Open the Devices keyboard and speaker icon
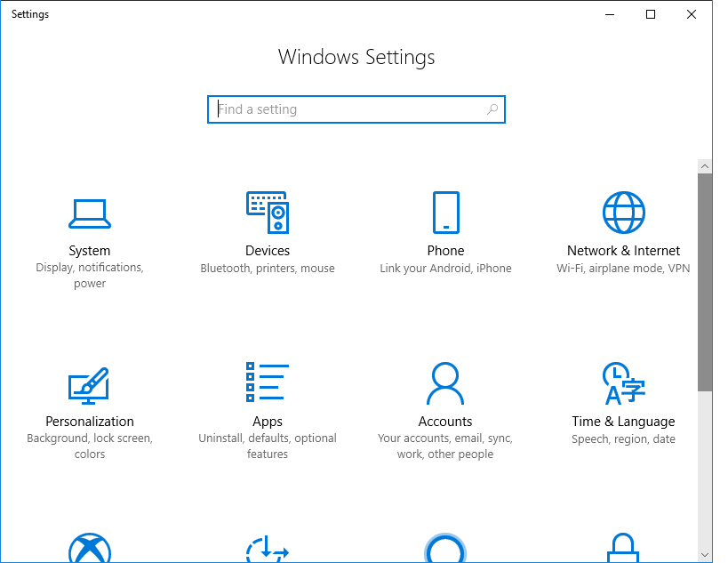This screenshot has height=563, width=728. (268, 213)
